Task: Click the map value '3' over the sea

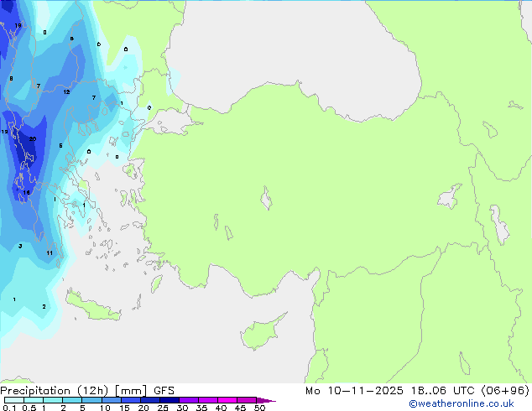Action: pyautogui.click(x=20, y=247)
